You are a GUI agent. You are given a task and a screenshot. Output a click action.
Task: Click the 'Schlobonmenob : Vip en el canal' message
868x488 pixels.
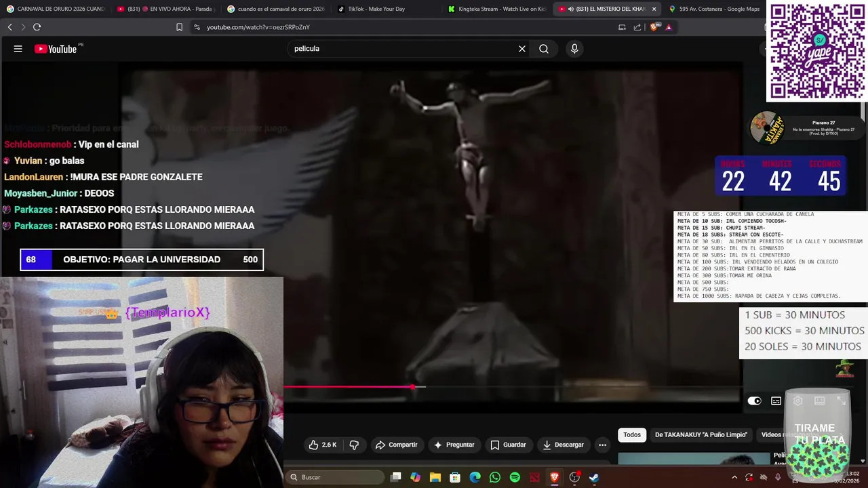(x=71, y=144)
